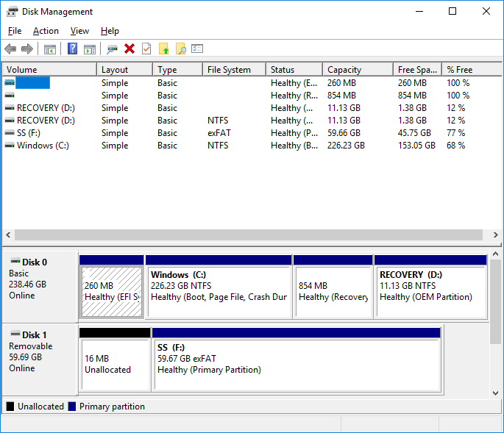Click the RECOVERY (D:) partition on Disk 0

[x=430, y=290]
